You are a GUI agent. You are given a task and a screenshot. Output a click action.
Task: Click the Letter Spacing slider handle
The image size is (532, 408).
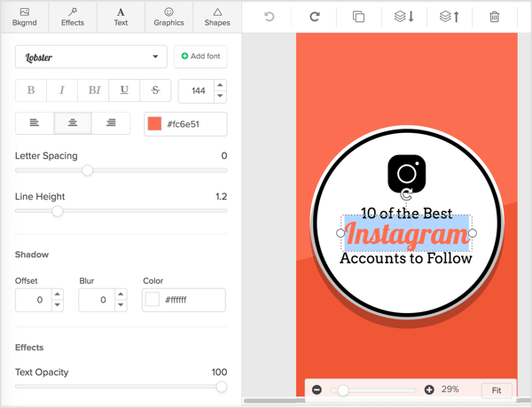coord(88,170)
